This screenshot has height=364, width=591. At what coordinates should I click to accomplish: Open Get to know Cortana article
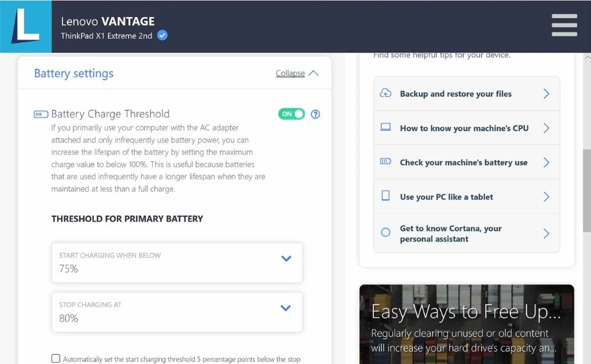(x=466, y=233)
